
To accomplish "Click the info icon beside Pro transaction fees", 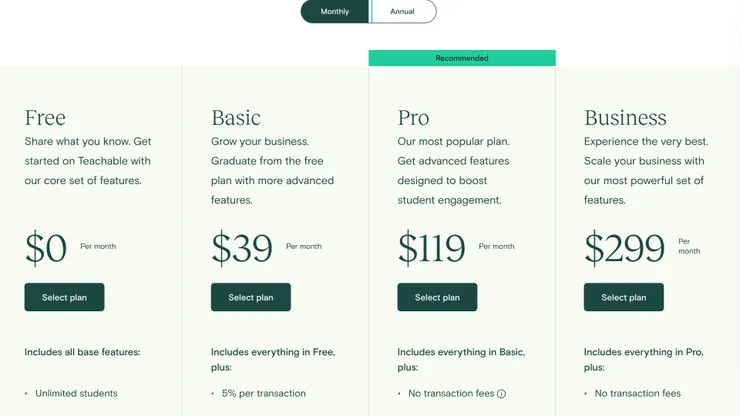I will pos(501,394).
